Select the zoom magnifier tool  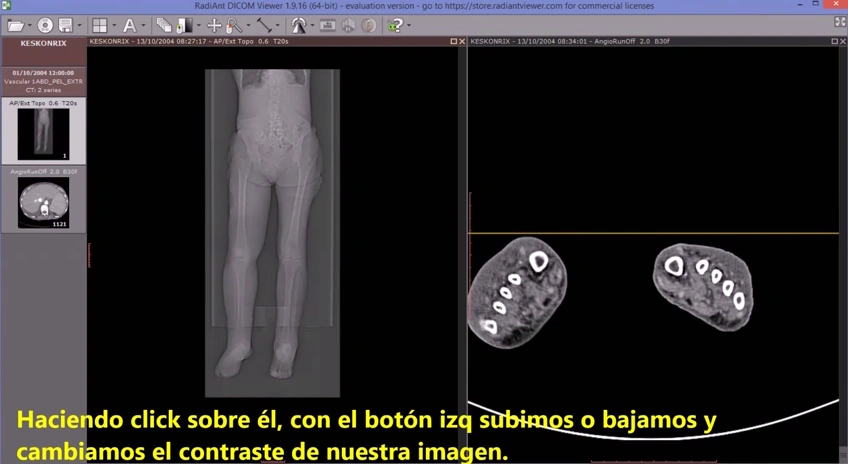coord(234,25)
